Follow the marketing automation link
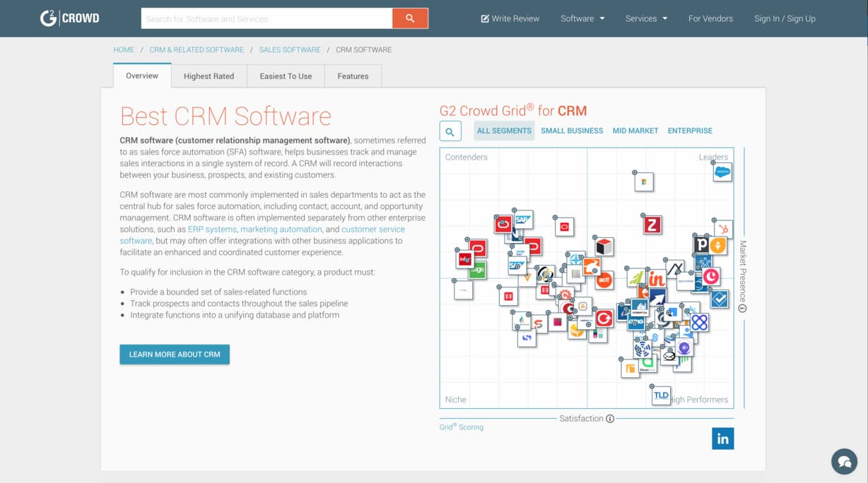The height and width of the screenshot is (483, 868). click(281, 229)
